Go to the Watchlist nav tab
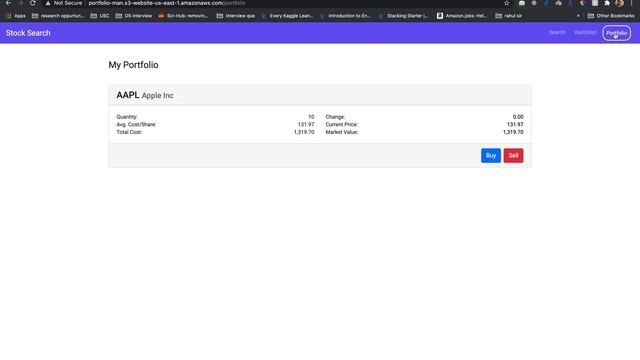This screenshot has height=360, width=640. 585,32
